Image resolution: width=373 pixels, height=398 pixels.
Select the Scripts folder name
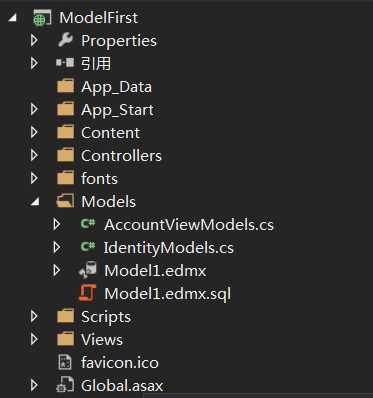pyautogui.click(x=106, y=317)
